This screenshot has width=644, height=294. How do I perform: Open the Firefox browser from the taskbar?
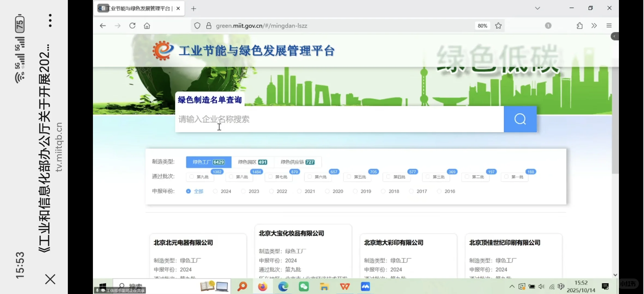click(x=262, y=286)
